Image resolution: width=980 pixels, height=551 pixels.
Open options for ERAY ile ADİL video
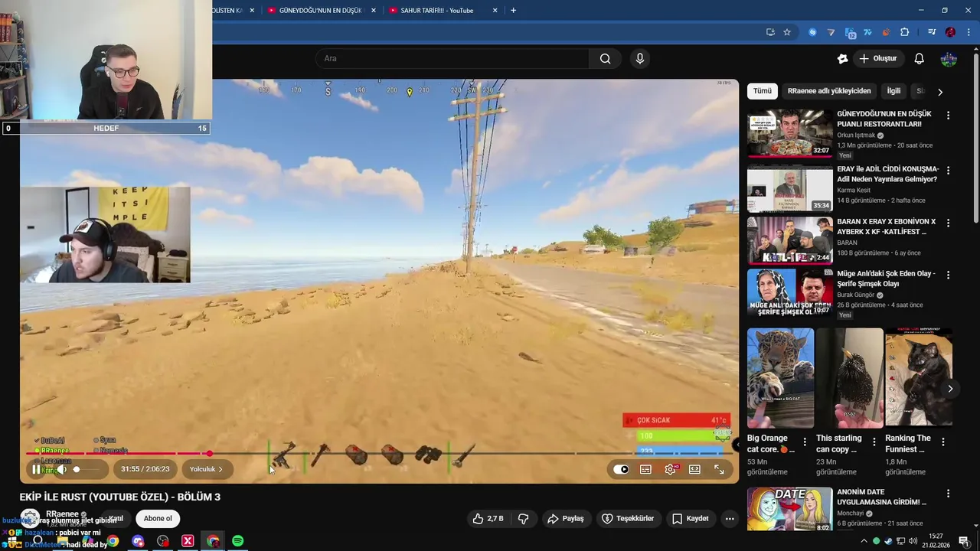(948, 171)
